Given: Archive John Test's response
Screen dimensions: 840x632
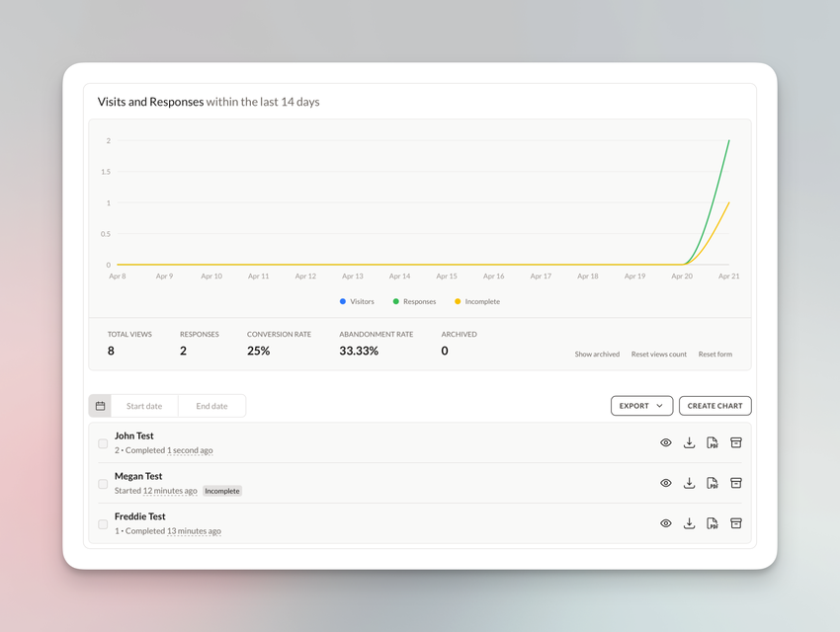Looking at the screenshot, I should click(x=736, y=443).
